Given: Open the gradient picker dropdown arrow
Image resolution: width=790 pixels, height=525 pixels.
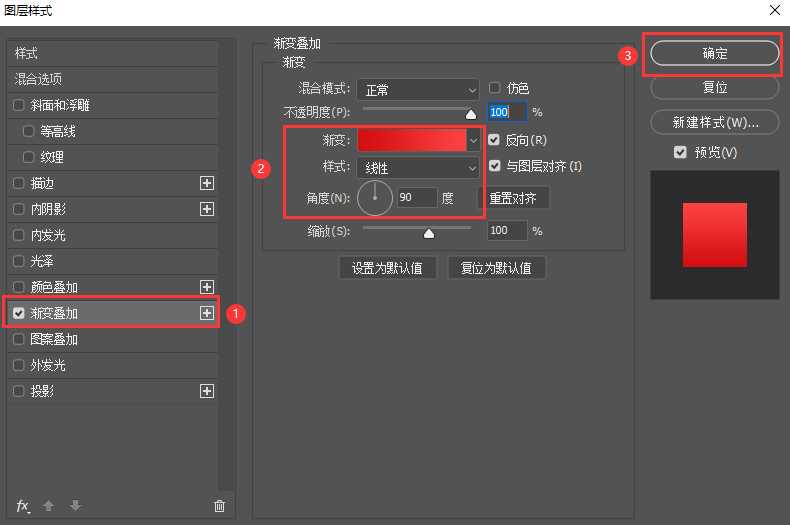Looking at the screenshot, I should [x=473, y=141].
